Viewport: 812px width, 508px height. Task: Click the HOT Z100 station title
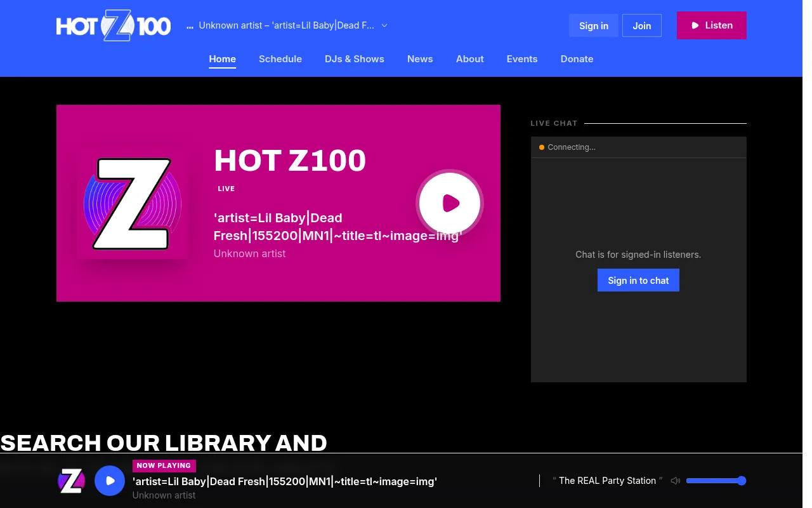[x=290, y=161]
